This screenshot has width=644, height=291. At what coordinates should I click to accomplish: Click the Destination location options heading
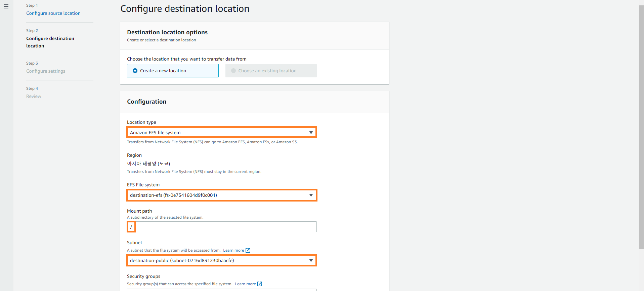[x=167, y=32]
